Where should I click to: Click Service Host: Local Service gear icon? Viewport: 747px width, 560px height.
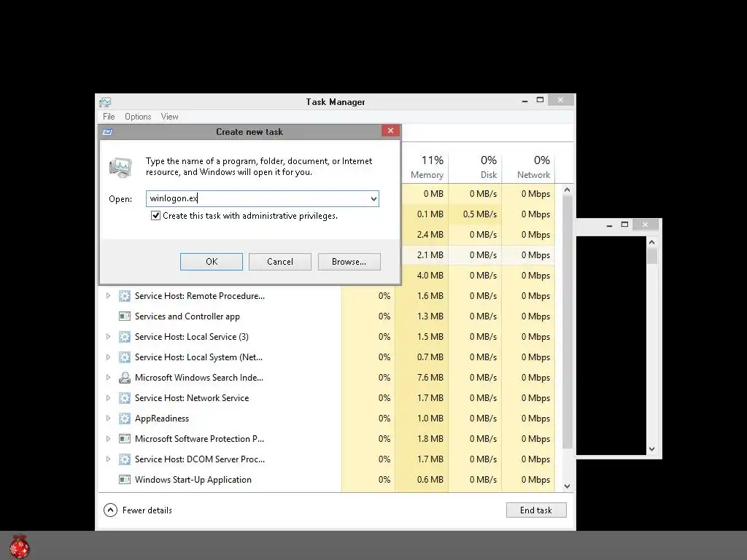point(124,337)
